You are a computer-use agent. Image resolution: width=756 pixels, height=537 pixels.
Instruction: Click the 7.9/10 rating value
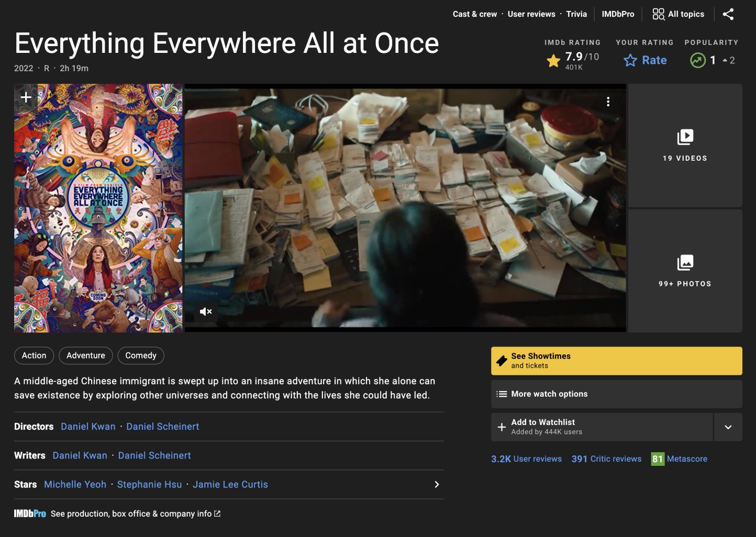(582, 57)
